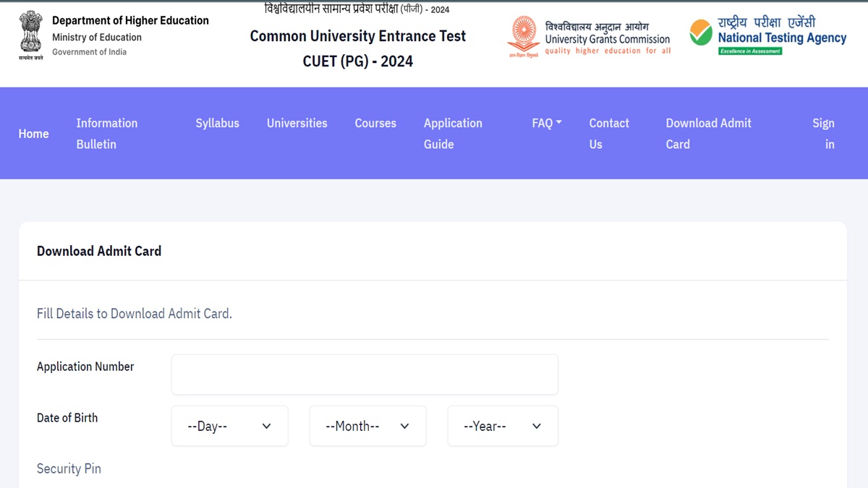The image size is (868, 488).
Task: Click the Ministry of Education text
Action: tap(97, 37)
